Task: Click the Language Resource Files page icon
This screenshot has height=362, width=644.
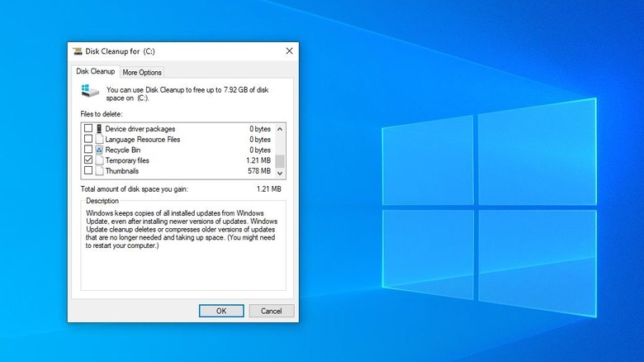Action: 99,140
